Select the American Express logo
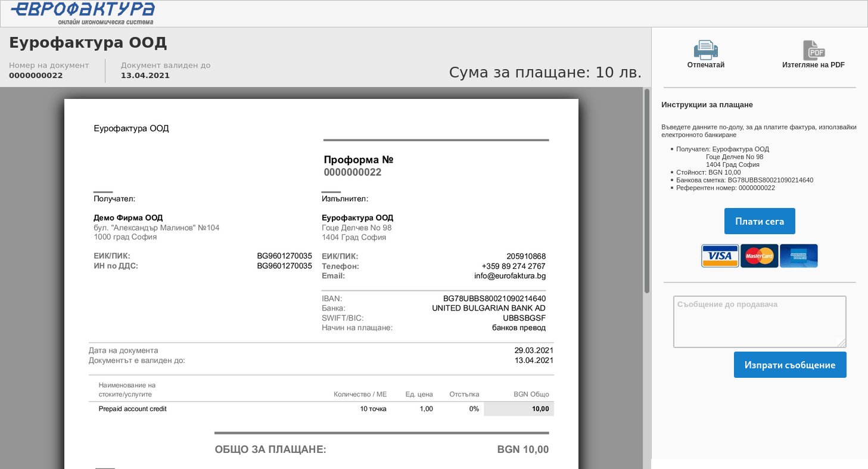868x469 pixels. point(798,256)
